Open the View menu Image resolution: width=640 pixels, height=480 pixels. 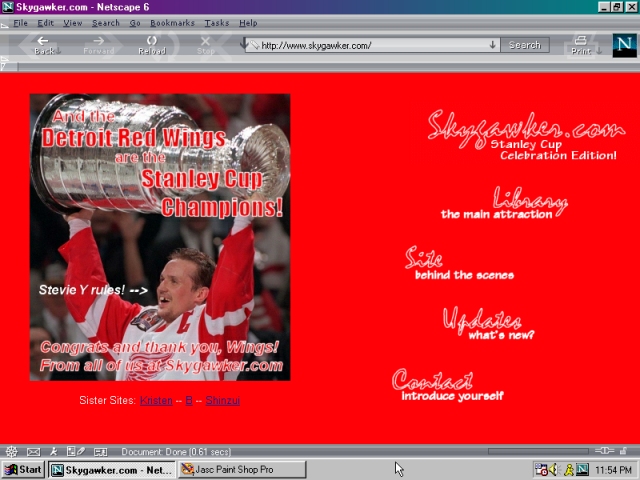click(x=73, y=23)
